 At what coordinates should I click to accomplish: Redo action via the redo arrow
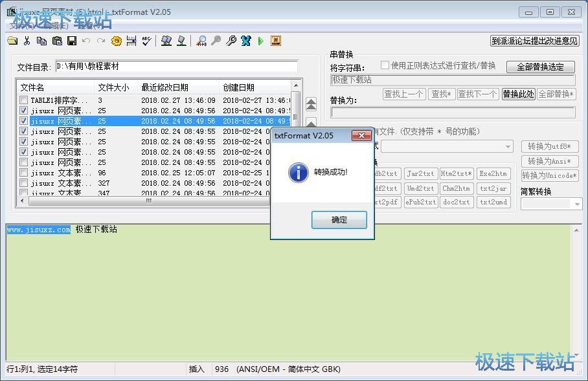pyautogui.click(x=101, y=41)
